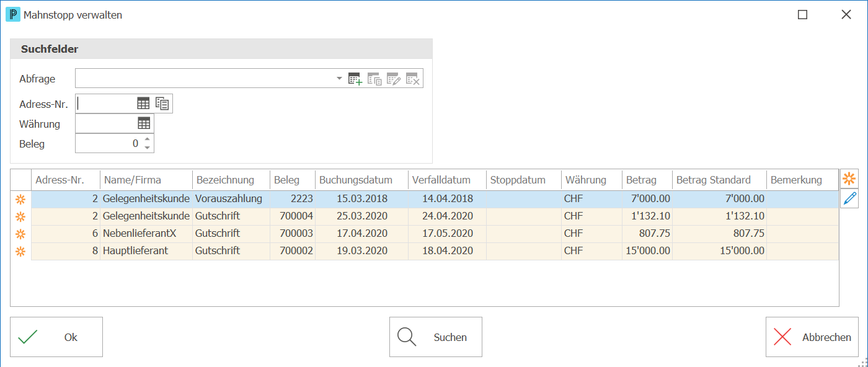Click the star marker on the Beleg 2223 row
Screen dimensions: 868x367
20,199
